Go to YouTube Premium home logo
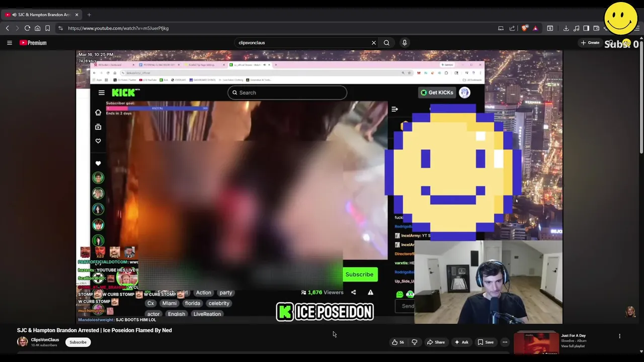 tap(33, 43)
